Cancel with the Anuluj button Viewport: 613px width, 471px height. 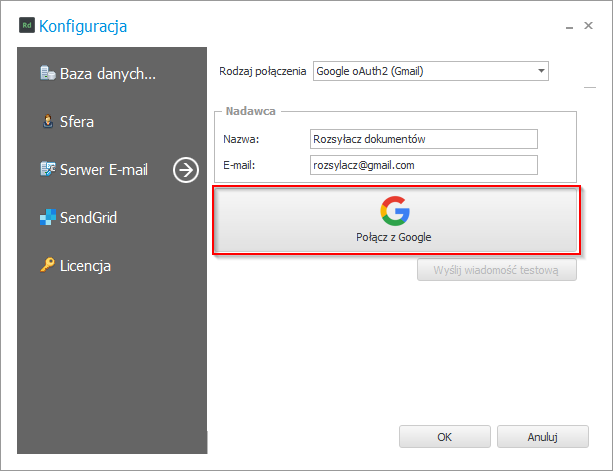click(x=543, y=437)
